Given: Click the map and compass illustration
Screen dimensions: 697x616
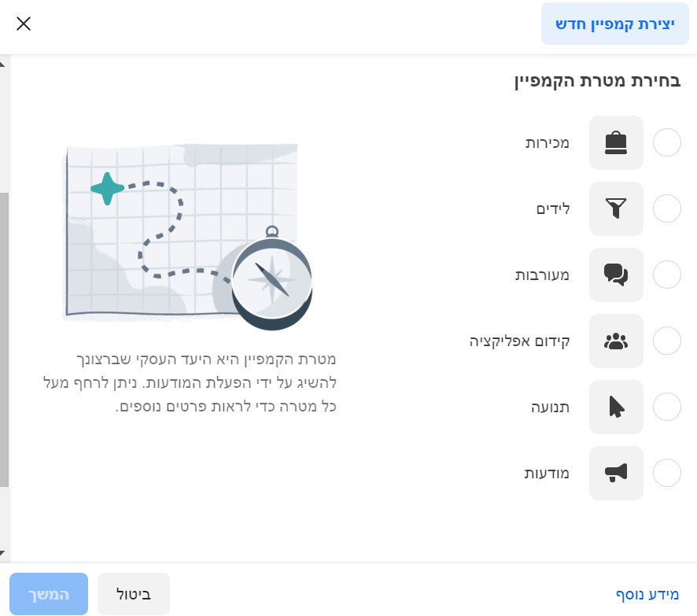Looking at the screenshot, I should [187, 234].
